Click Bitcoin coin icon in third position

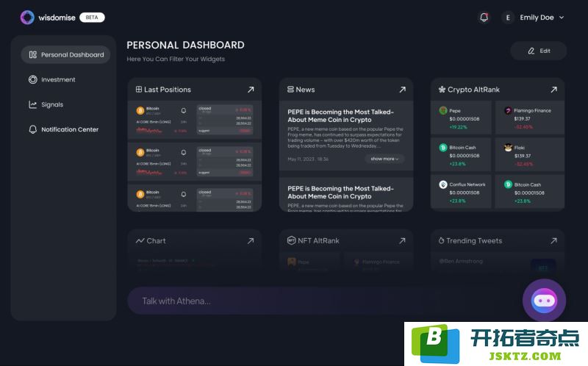point(140,194)
